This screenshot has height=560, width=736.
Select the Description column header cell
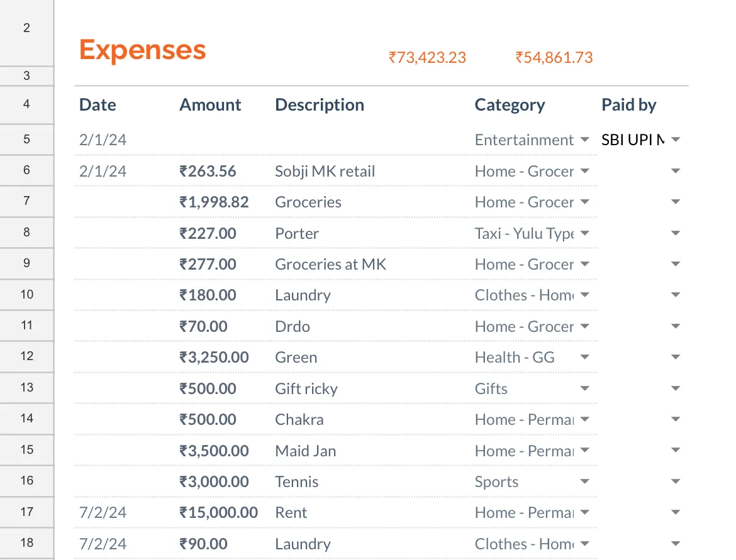[x=320, y=104]
